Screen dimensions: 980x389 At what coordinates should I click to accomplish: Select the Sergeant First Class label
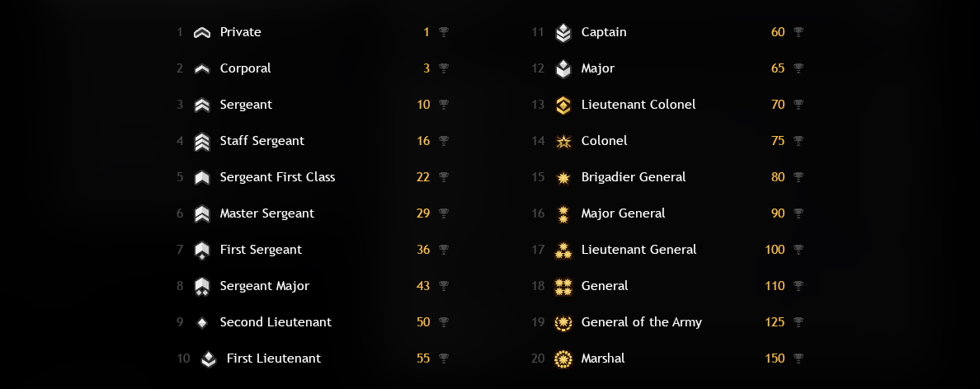point(277,177)
